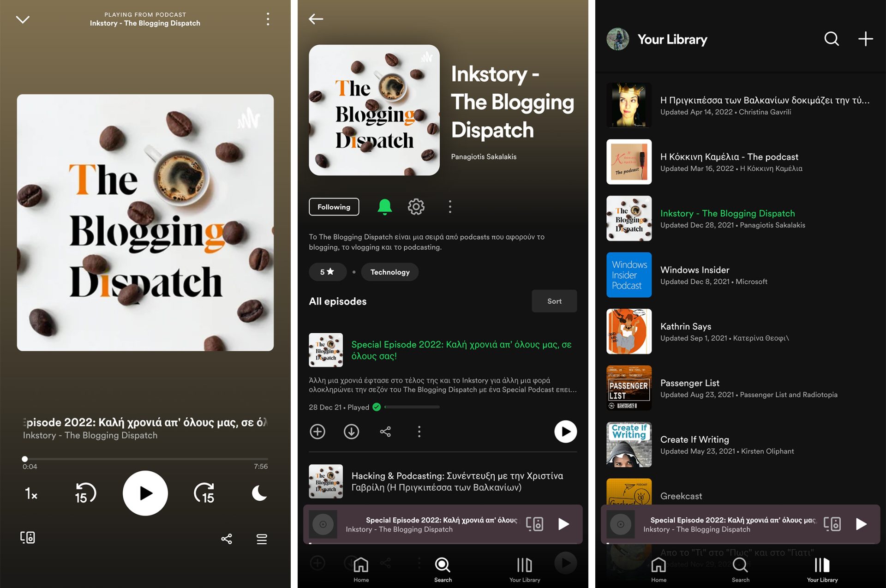Click the download episode icon

pyautogui.click(x=352, y=431)
